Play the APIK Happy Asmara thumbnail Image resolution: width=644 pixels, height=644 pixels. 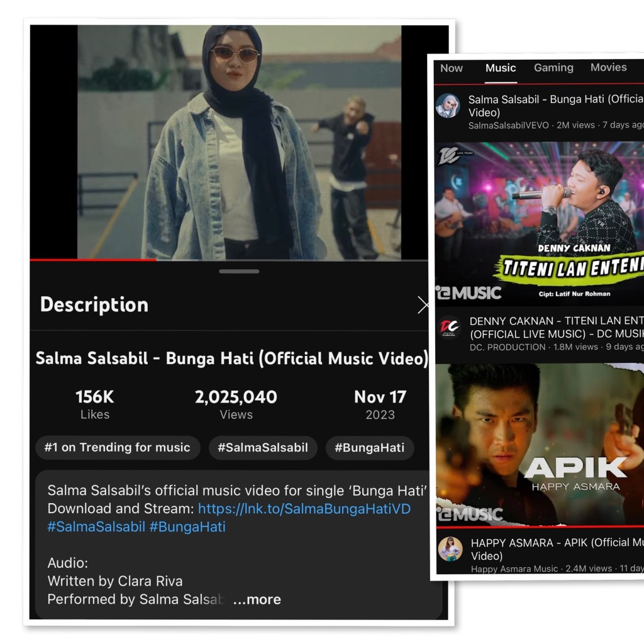[x=539, y=445]
